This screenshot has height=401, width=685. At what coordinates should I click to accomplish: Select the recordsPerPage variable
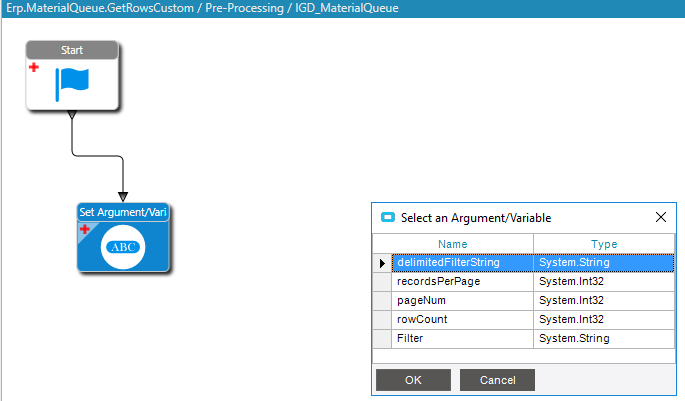[462, 281]
